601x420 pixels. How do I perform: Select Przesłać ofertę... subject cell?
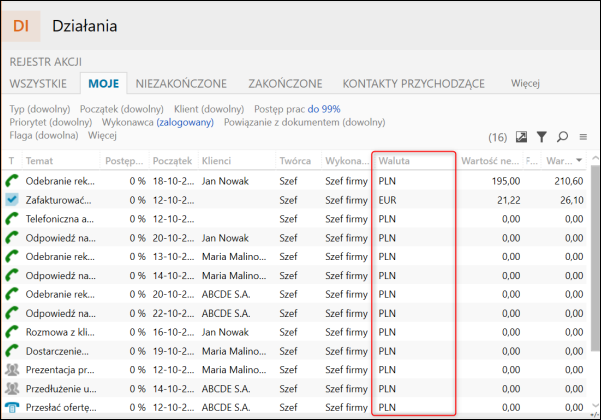click(61, 407)
